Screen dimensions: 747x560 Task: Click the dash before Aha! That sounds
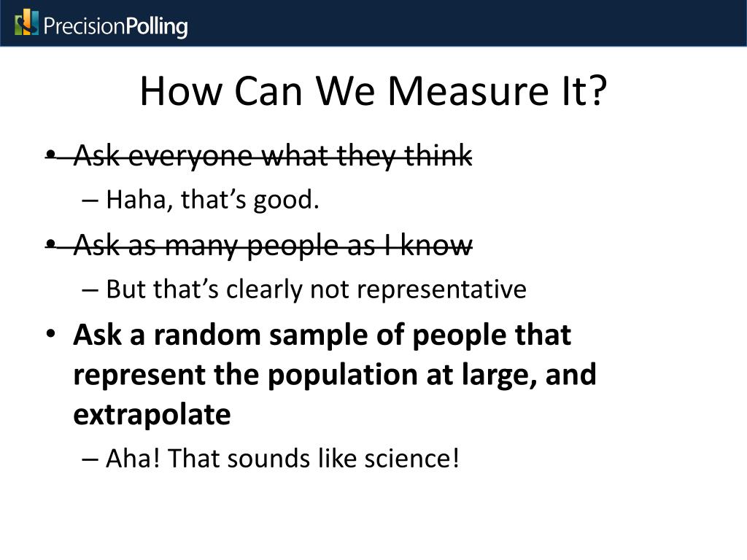(x=90, y=459)
